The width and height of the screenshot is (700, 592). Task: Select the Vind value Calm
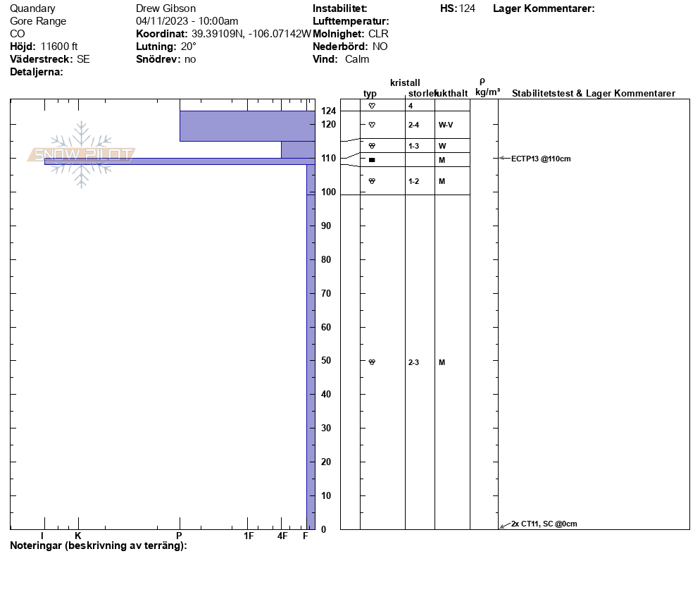pyautogui.click(x=357, y=59)
